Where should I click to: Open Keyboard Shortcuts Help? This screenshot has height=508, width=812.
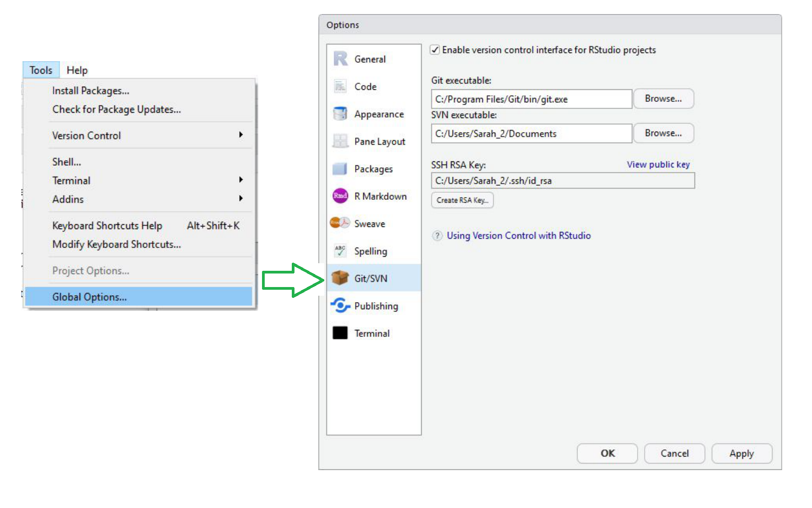click(x=139, y=225)
